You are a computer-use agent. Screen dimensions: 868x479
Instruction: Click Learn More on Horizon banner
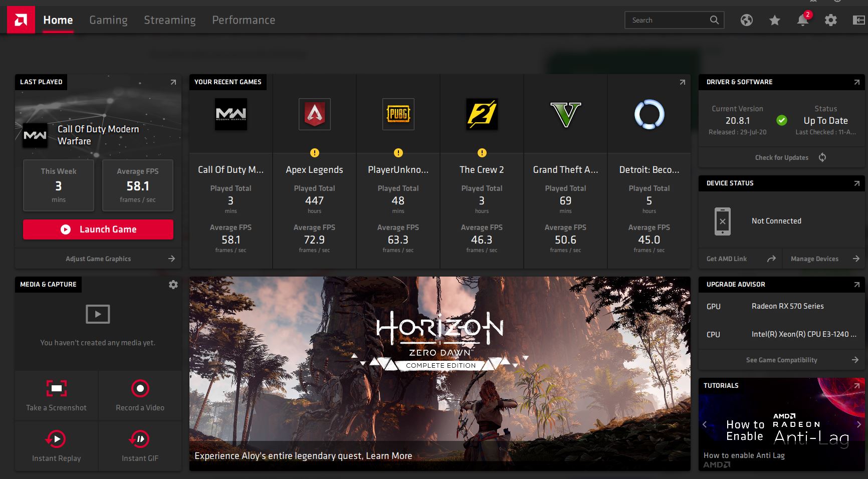(389, 456)
